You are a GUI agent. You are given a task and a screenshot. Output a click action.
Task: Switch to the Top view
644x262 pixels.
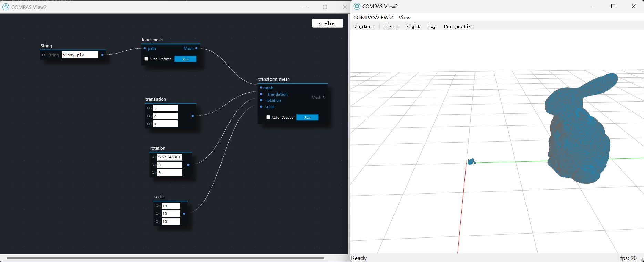(x=432, y=26)
